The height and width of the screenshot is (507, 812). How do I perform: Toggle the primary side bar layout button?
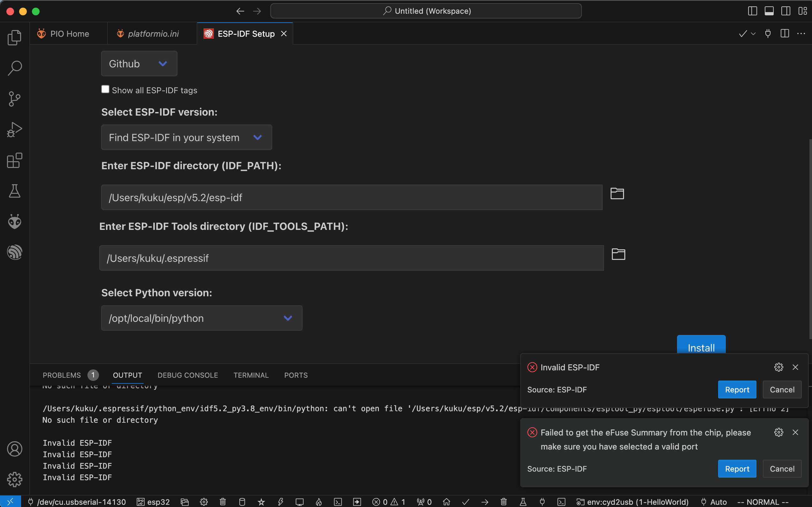coord(752,11)
